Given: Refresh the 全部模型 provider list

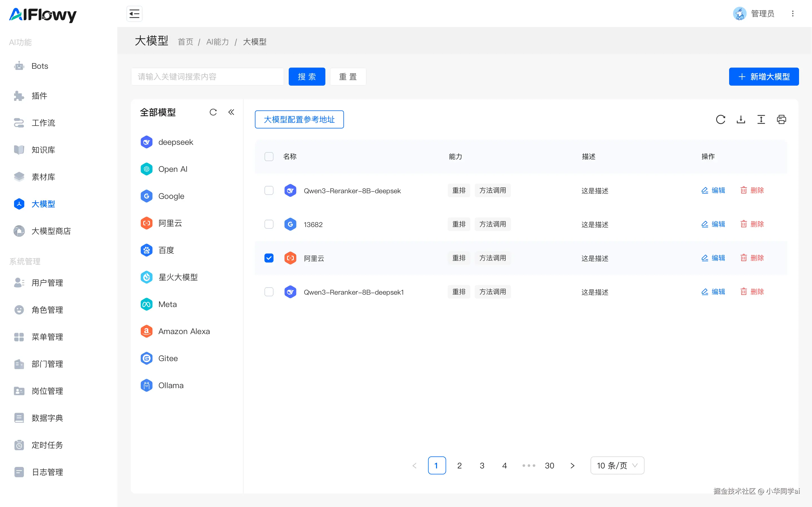Looking at the screenshot, I should (x=213, y=112).
